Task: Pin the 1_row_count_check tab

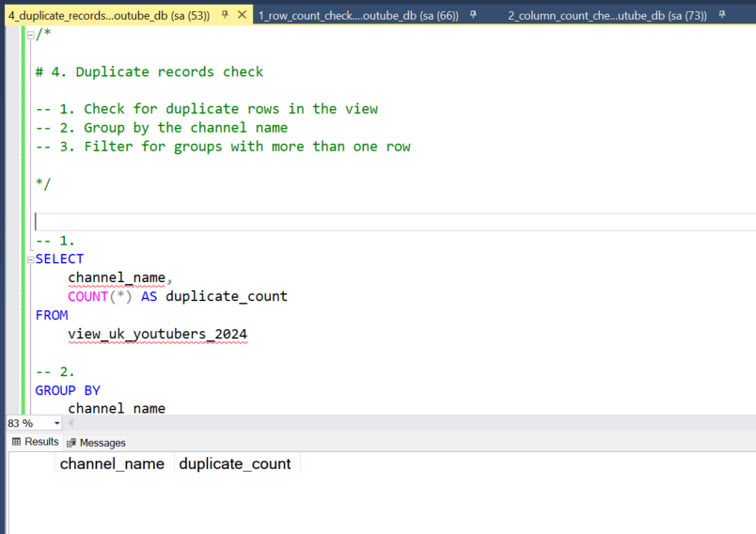Action: tap(473, 15)
